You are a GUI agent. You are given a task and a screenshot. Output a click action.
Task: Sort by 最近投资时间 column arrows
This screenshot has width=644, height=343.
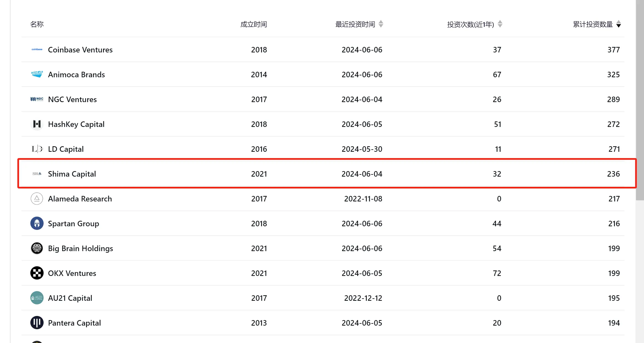pyautogui.click(x=381, y=24)
